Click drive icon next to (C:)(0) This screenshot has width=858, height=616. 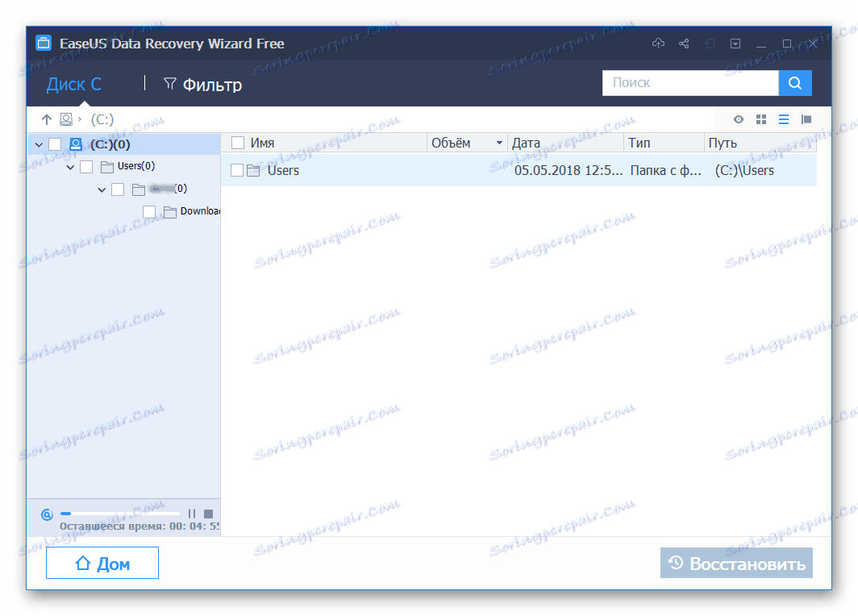point(76,144)
